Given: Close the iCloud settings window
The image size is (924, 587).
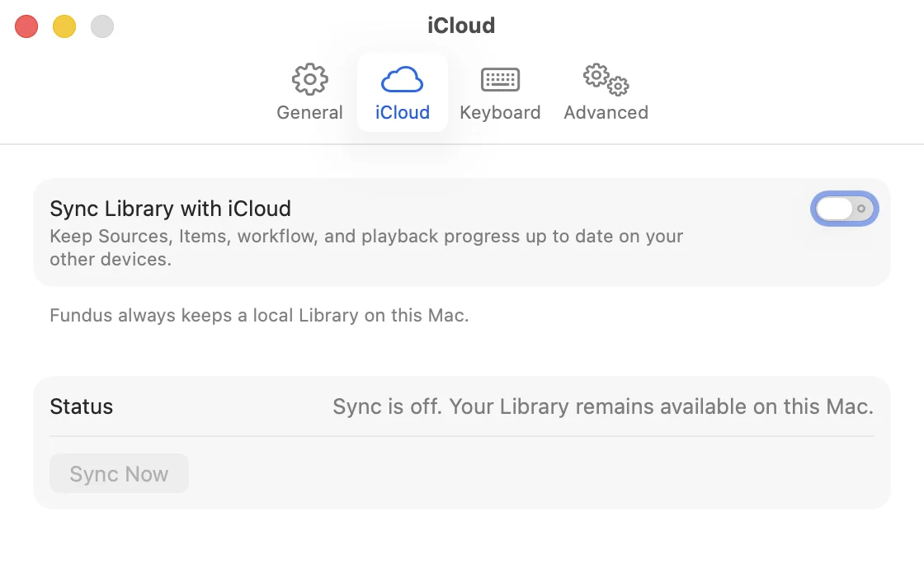Looking at the screenshot, I should click(26, 26).
